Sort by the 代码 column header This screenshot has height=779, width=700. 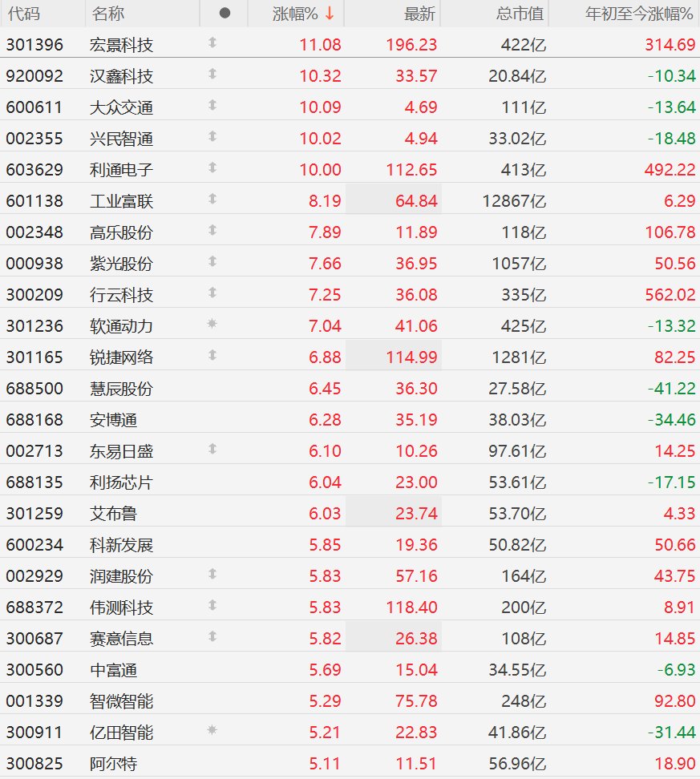point(24,14)
